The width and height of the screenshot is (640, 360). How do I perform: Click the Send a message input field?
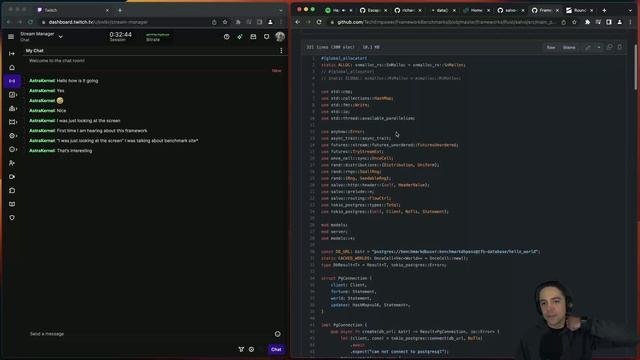[149, 334]
